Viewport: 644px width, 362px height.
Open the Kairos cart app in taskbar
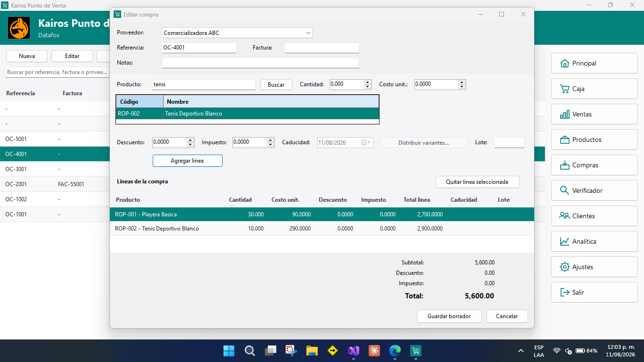415,351
